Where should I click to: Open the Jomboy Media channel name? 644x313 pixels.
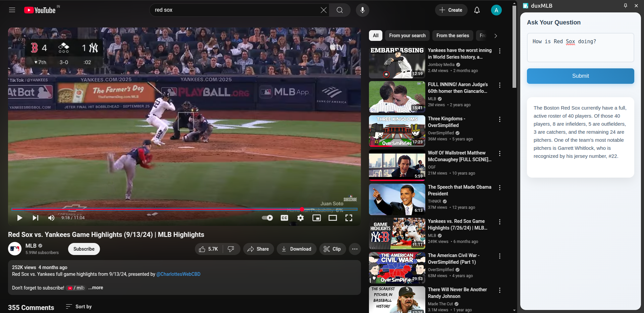pos(441,65)
